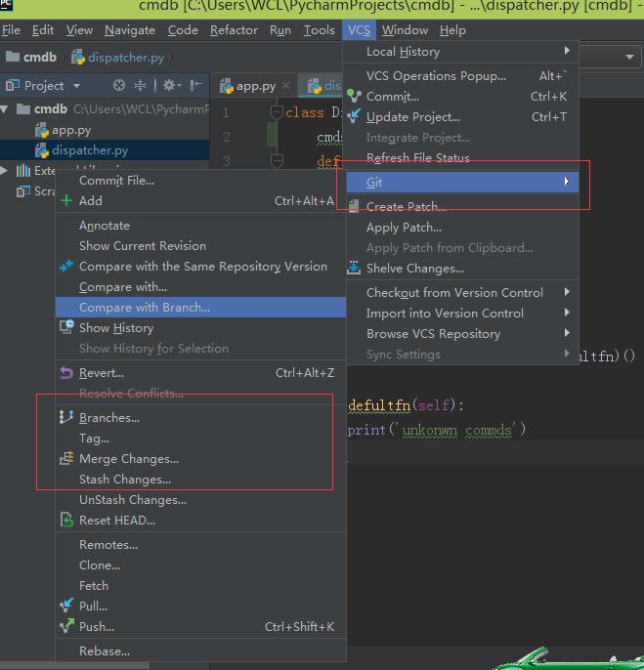Screen dimensions: 644x670
Task: Click the External Libraries bars icon
Action: click(x=23, y=171)
